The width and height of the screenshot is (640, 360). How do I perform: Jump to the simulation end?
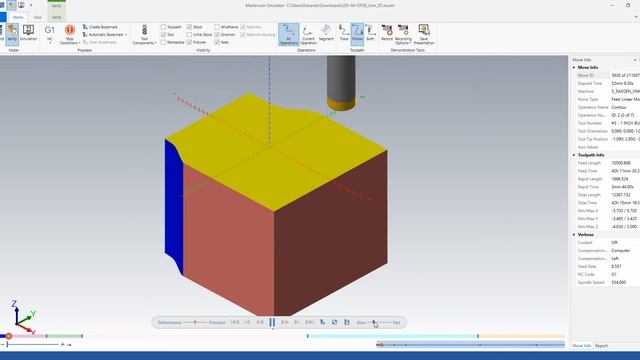pos(309,322)
